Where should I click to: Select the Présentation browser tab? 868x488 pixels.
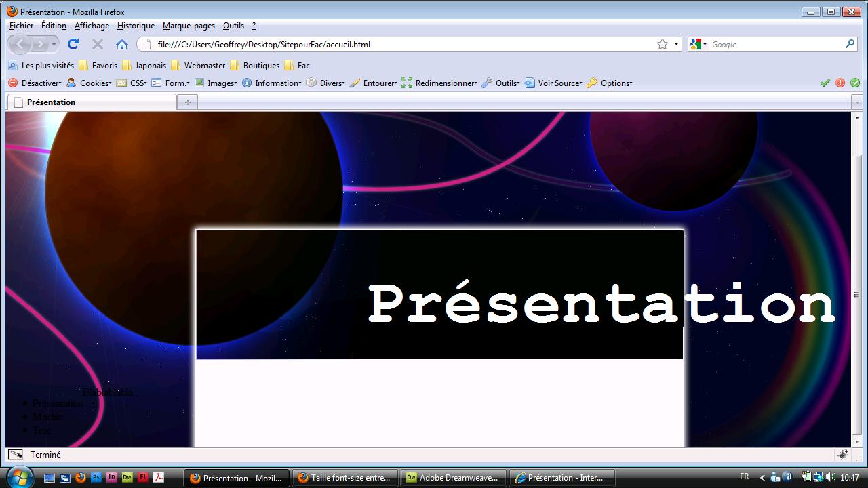point(92,102)
